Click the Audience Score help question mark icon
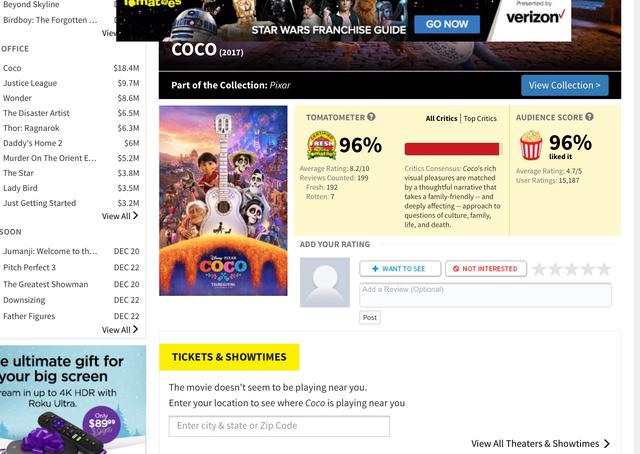Image resolution: width=640 pixels, height=454 pixels. 589,117
